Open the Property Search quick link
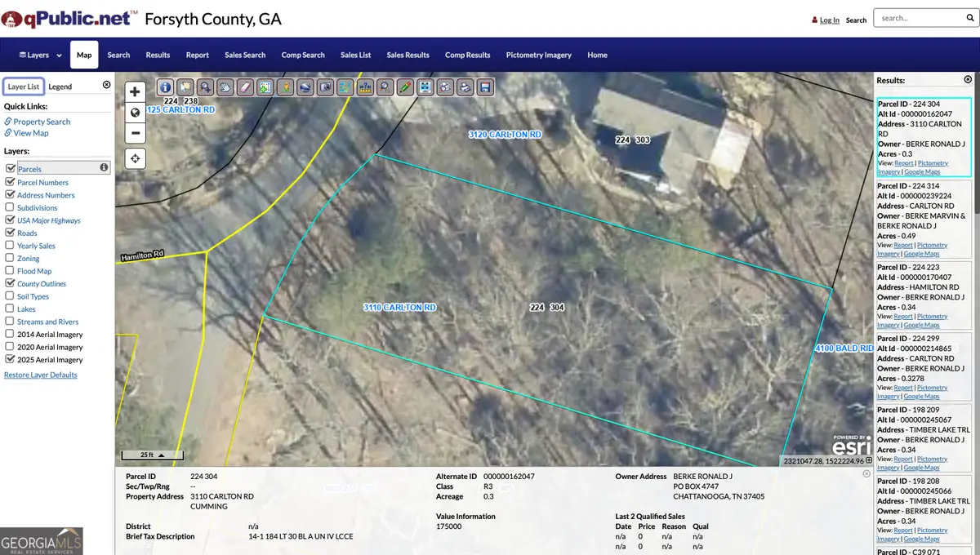980x555 pixels. (x=42, y=122)
